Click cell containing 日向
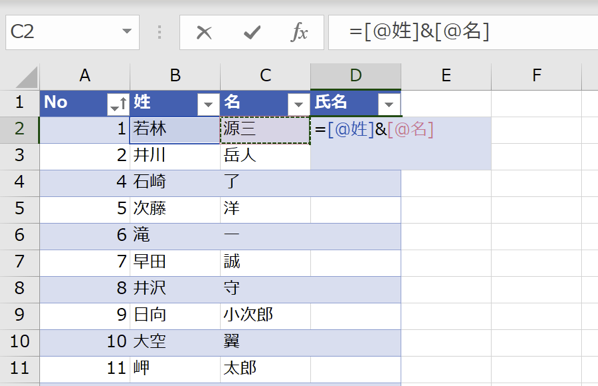This screenshot has width=598, height=386. click(x=175, y=316)
